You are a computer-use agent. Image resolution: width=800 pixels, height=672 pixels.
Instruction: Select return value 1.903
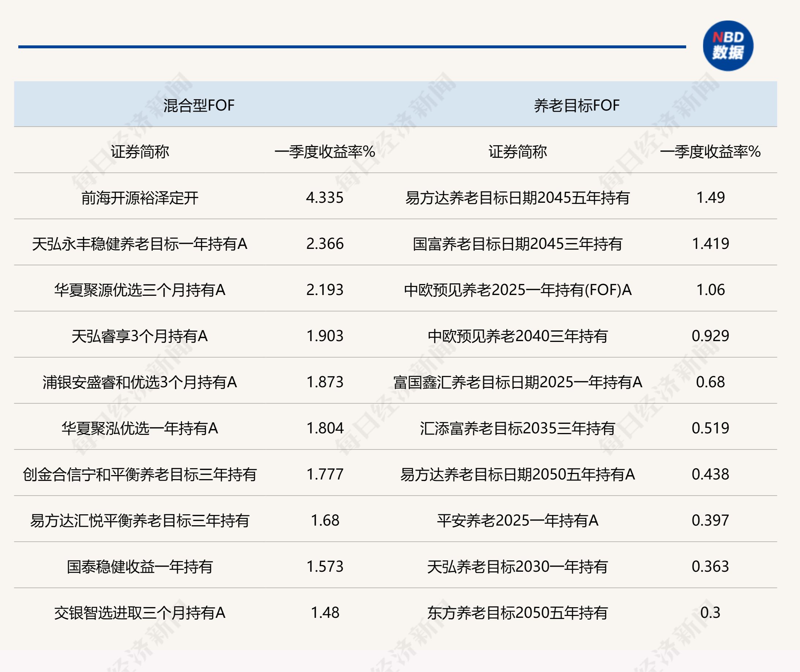[x=325, y=336]
